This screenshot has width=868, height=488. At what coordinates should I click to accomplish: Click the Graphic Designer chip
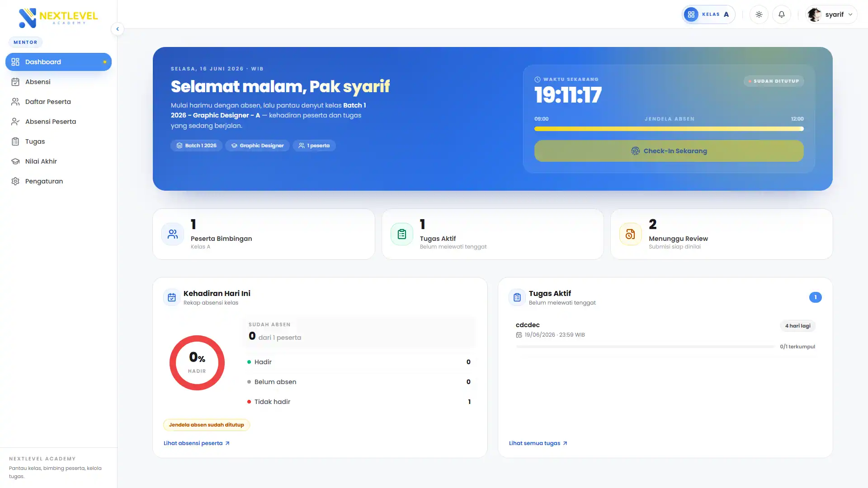[x=257, y=145]
